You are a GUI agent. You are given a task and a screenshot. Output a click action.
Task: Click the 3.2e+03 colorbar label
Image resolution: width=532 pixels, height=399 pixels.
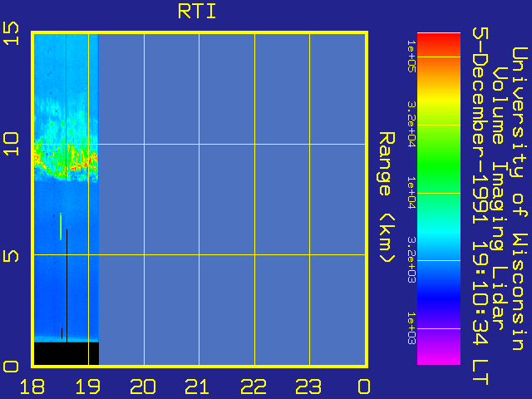411,260
